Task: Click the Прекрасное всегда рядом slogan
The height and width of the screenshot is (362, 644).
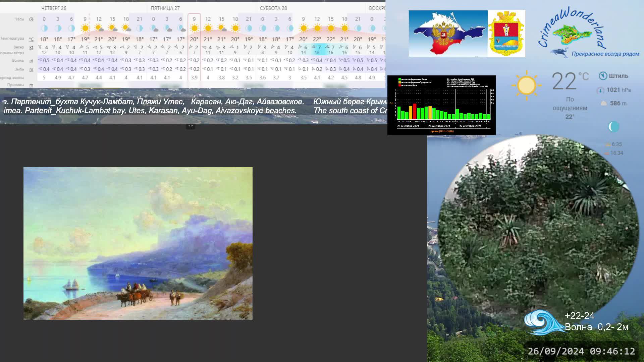Action: 605,54
